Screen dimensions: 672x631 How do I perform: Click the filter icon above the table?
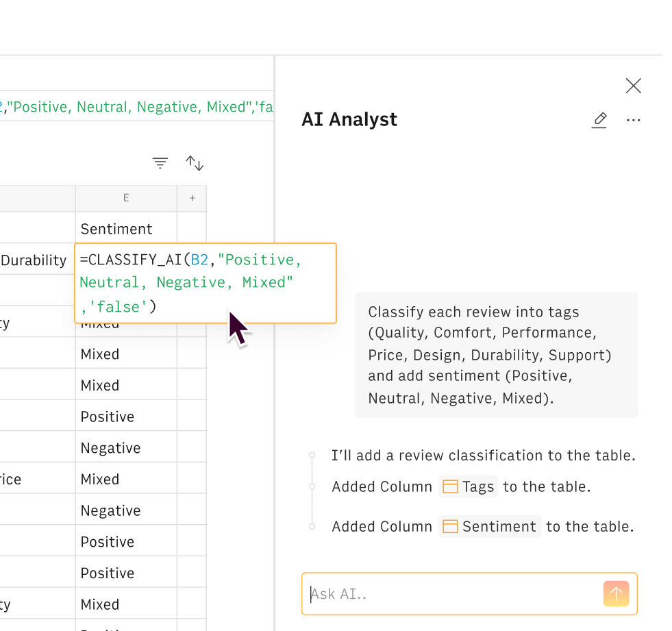click(160, 163)
